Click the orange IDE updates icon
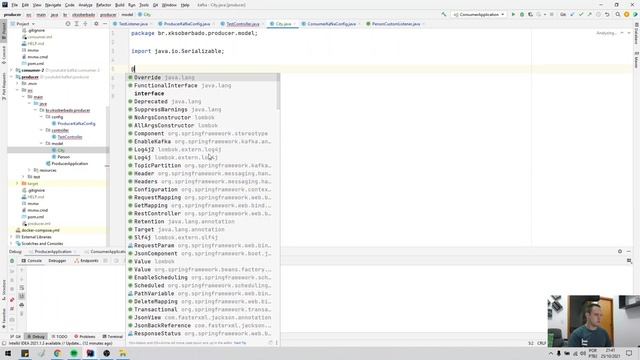Screen dimensions: 640x360 [627, 14]
